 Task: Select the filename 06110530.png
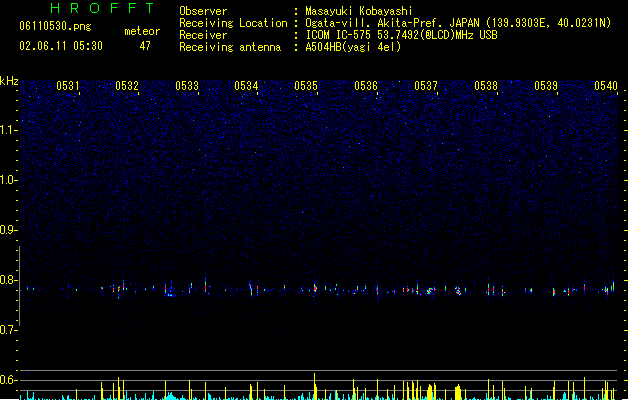click(55, 26)
